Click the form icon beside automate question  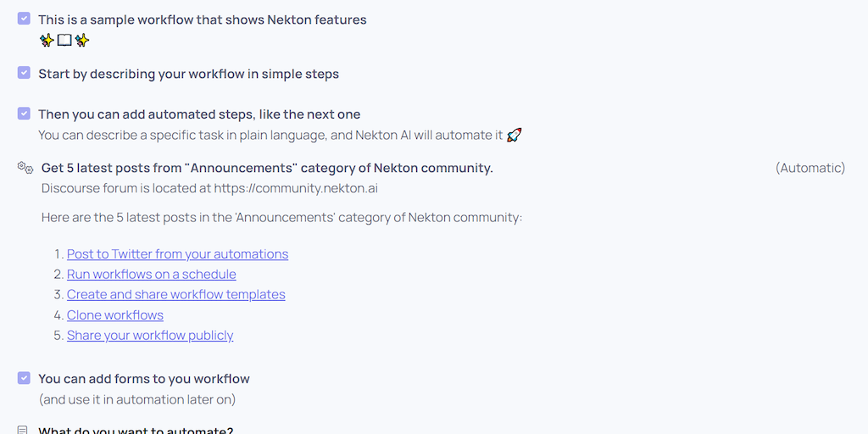(24, 431)
